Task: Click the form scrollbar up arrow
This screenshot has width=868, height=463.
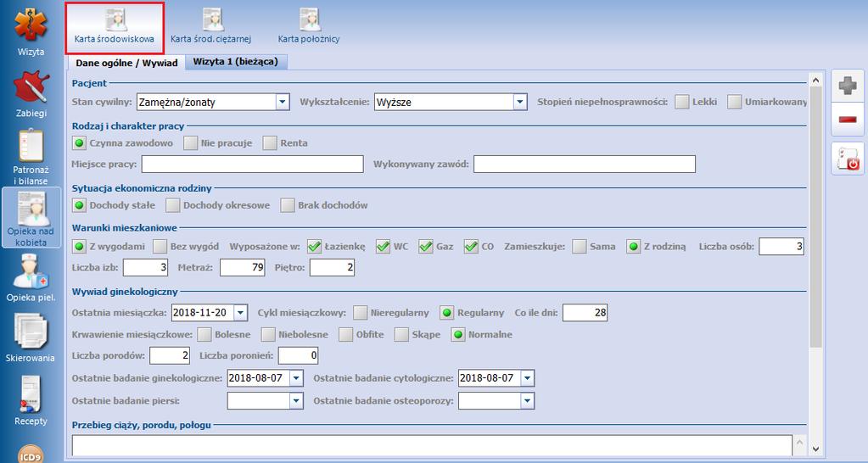Action: pyautogui.click(x=815, y=81)
